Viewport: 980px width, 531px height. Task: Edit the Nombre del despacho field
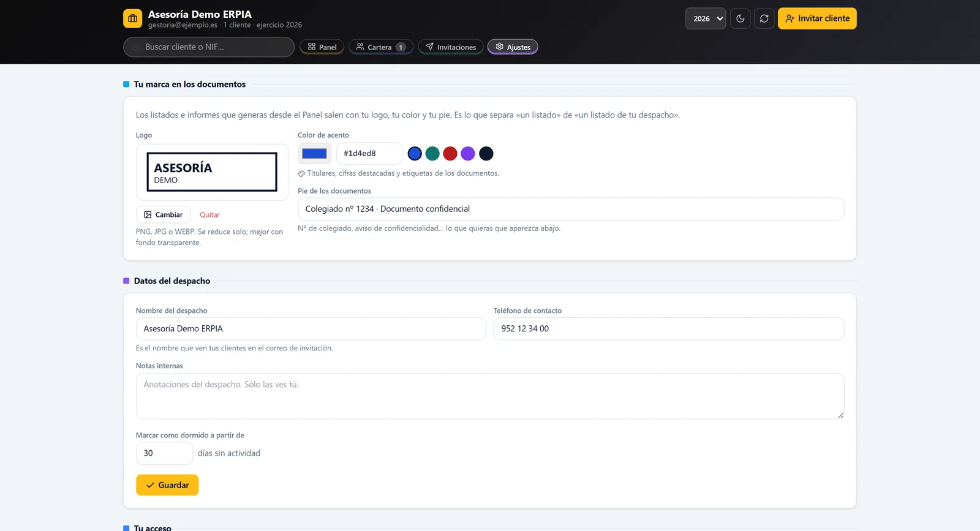coord(311,329)
